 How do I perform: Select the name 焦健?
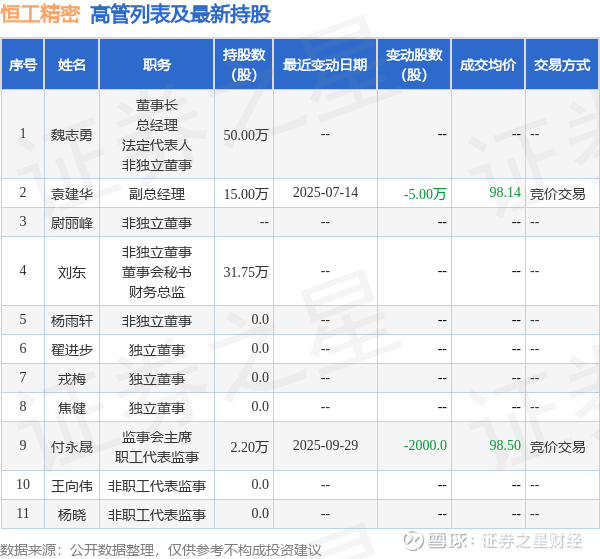tap(72, 408)
